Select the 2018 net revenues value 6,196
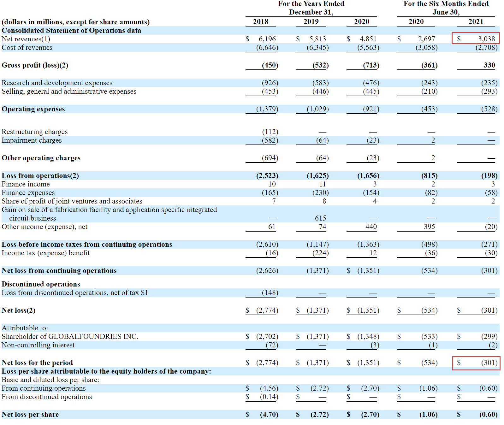Image resolution: width=504 pixels, height=425 pixels. click(x=267, y=39)
